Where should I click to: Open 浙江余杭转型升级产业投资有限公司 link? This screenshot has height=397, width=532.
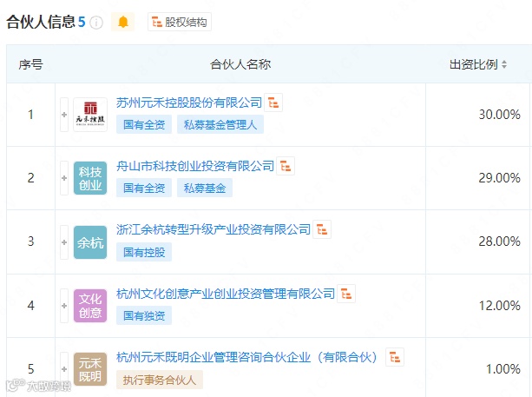coord(213,229)
